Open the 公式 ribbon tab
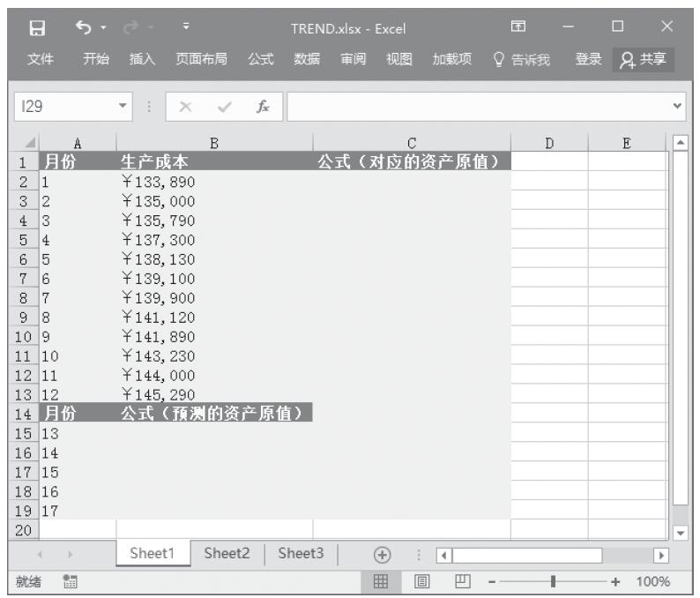The width and height of the screenshot is (700, 598). (260, 59)
